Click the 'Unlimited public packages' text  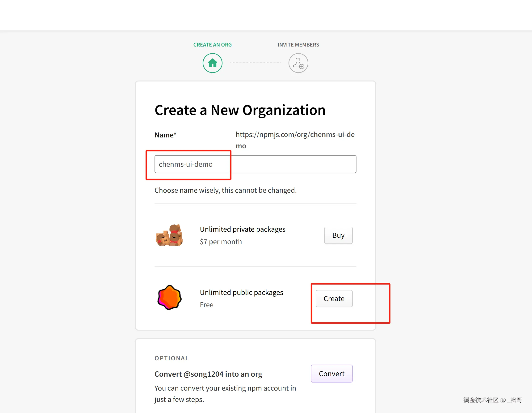click(241, 292)
